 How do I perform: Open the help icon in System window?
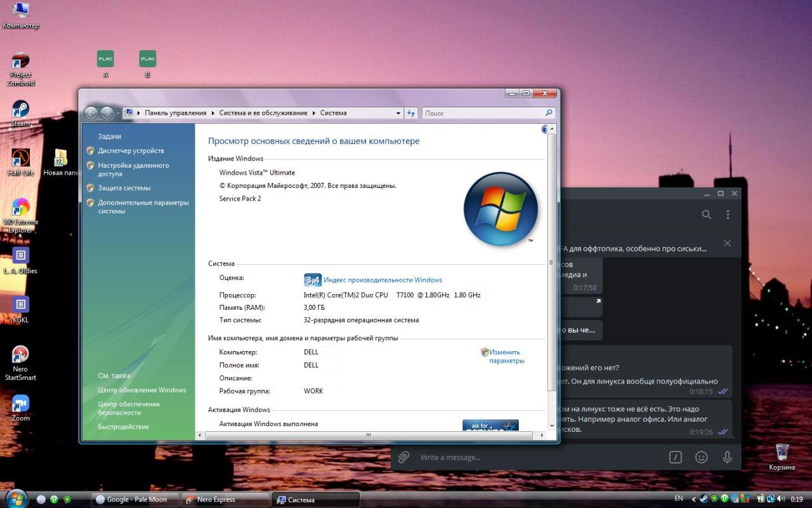(x=544, y=130)
